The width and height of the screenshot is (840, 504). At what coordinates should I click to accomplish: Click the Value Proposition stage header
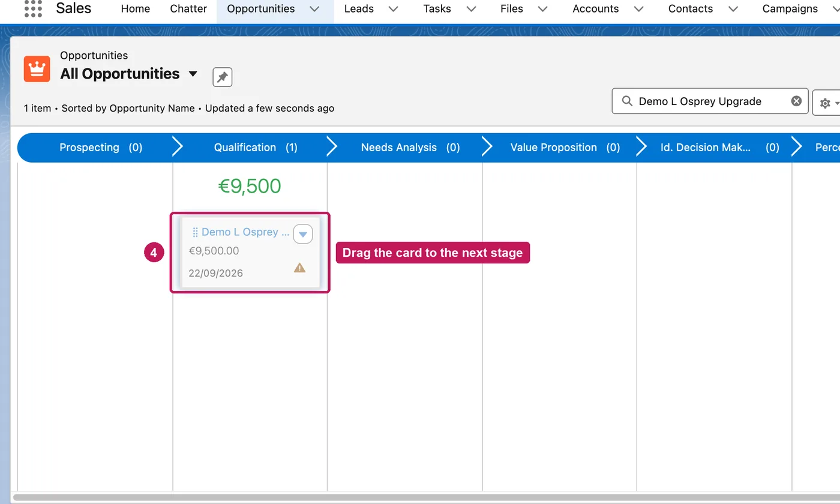[565, 148]
